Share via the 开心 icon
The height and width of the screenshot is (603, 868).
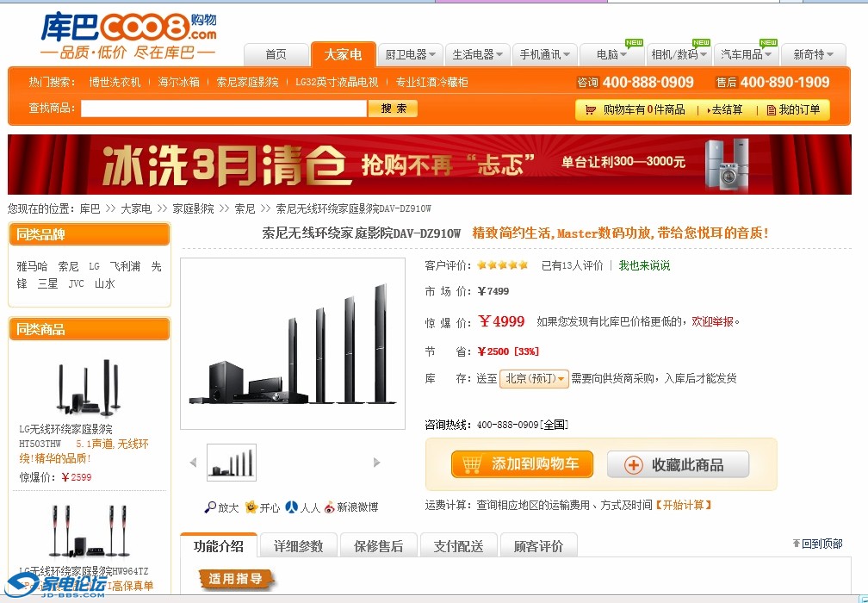pyautogui.click(x=251, y=507)
